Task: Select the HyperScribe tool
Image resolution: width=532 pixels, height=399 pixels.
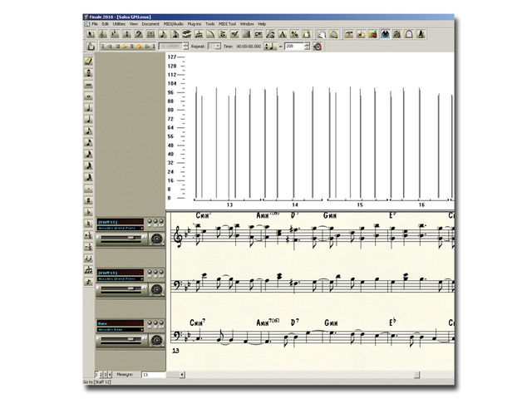Action: 186,34
